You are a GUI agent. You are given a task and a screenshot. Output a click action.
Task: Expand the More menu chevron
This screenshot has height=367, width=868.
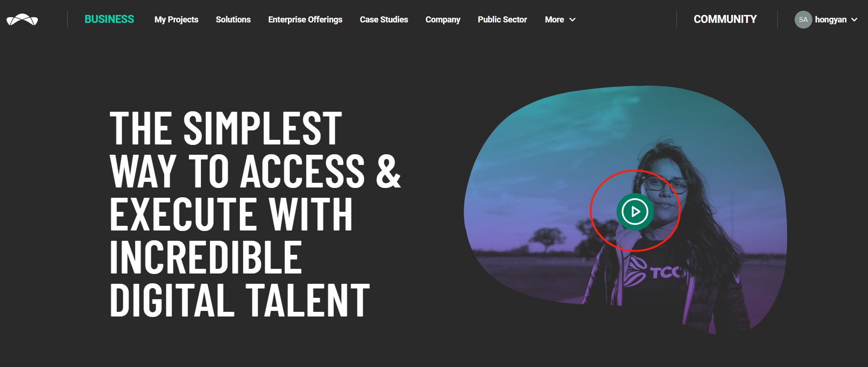click(572, 20)
